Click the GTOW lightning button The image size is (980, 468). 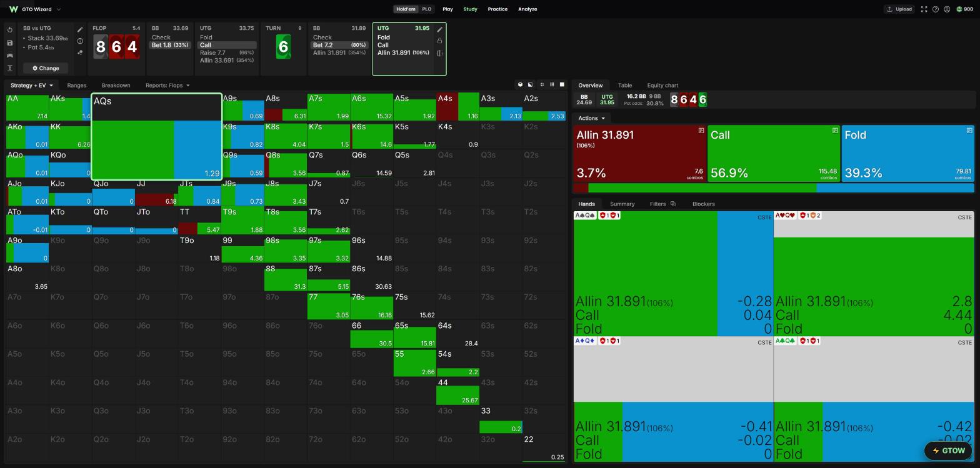(948, 451)
